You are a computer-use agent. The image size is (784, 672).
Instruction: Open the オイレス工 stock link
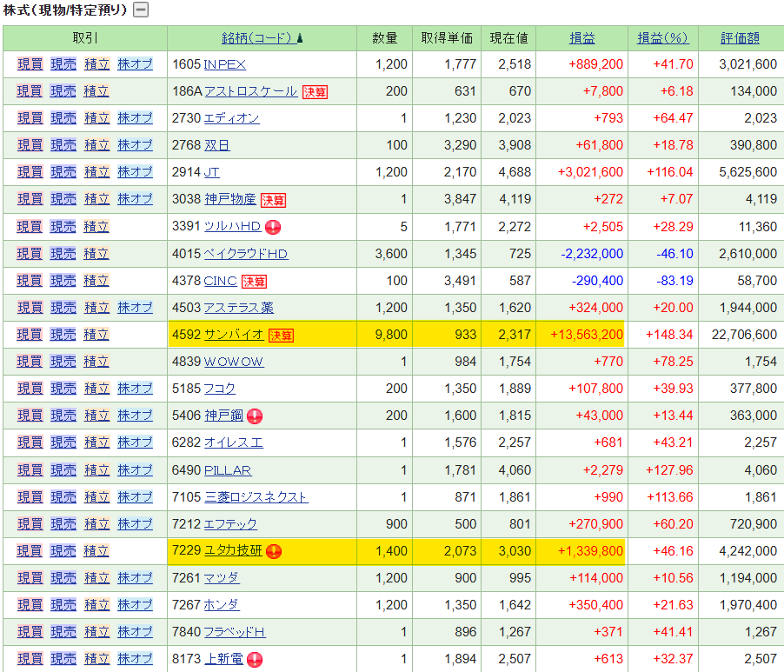[234, 443]
